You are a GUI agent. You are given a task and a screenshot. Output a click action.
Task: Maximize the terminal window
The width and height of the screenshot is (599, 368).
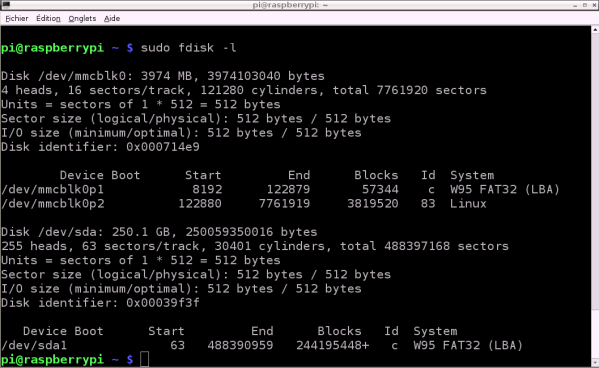click(585, 5)
